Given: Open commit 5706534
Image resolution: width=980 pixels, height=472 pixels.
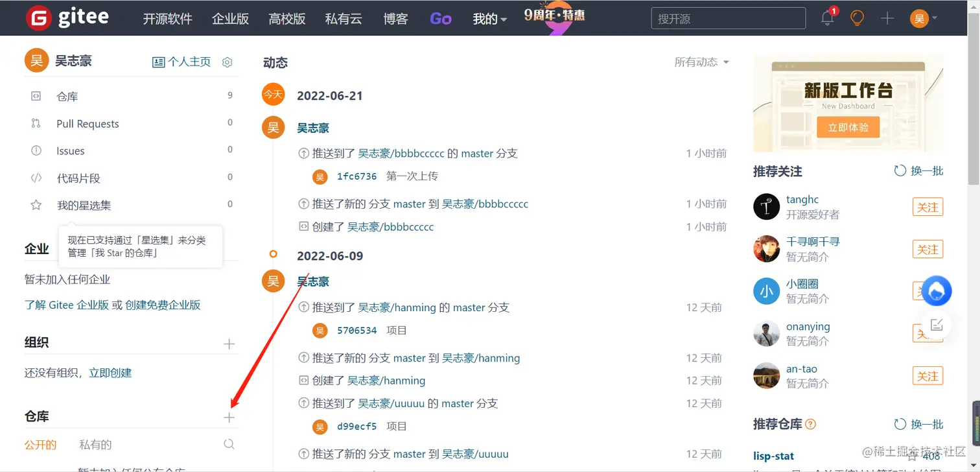Looking at the screenshot, I should tap(356, 331).
